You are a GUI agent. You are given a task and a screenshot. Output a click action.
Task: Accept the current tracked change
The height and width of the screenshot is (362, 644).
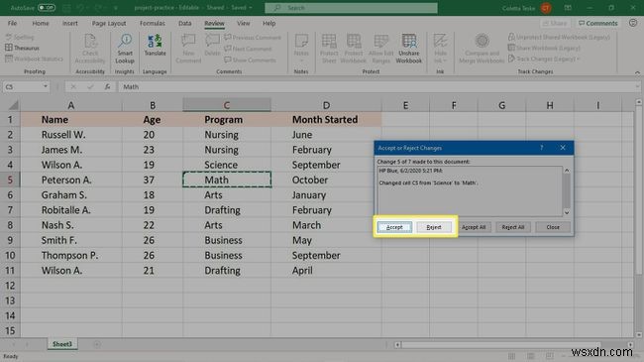pyautogui.click(x=394, y=227)
